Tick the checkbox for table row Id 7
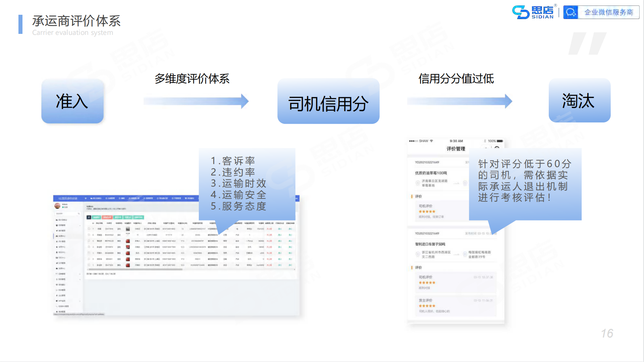 pyautogui.click(x=89, y=229)
